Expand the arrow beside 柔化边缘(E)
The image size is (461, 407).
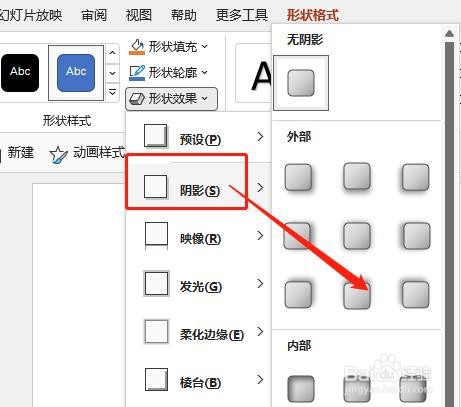tap(260, 332)
